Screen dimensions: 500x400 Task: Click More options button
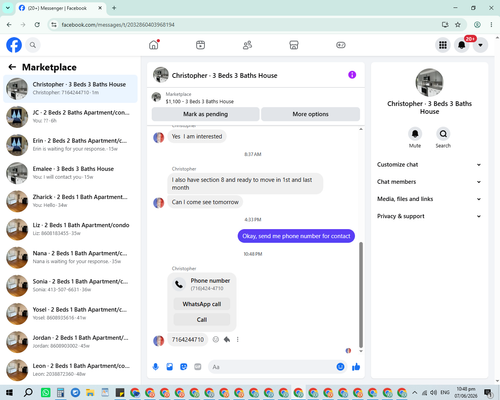[x=310, y=114]
